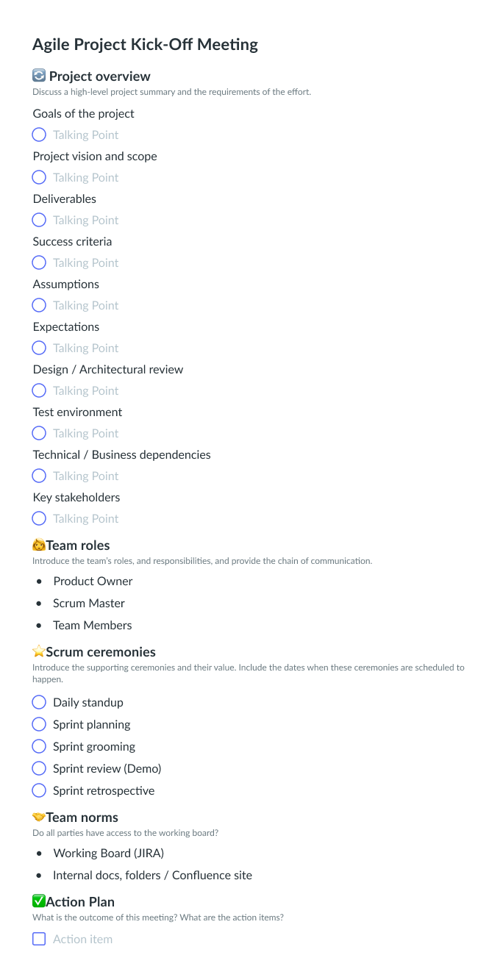The height and width of the screenshot is (980, 503).
Task: Click the Project overview refresh emoji icon
Action: [40, 76]
